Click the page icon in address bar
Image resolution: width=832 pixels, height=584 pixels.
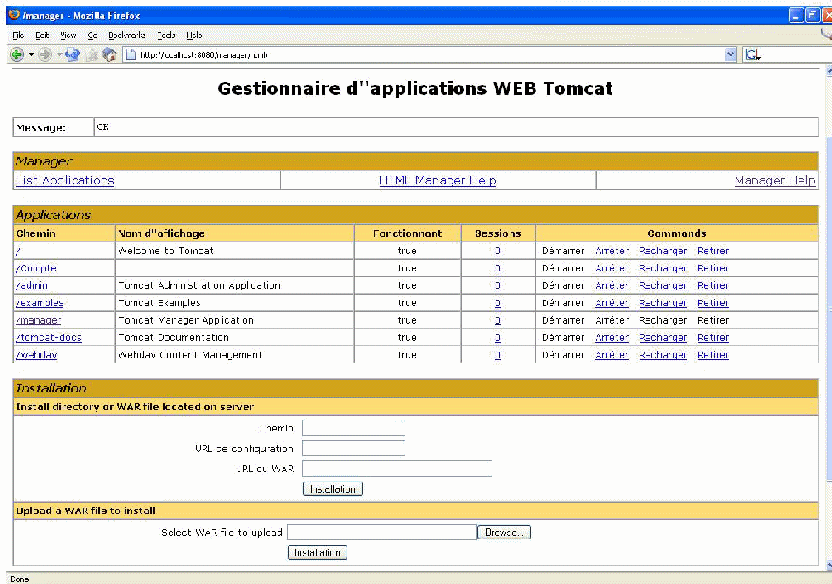pos(131,55)
